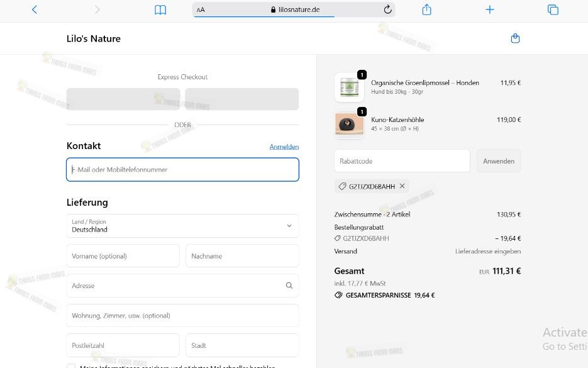Click the Kuno-Katzenhöhle product name
This screenshot has width=588, height=368.
coord(397,120)
